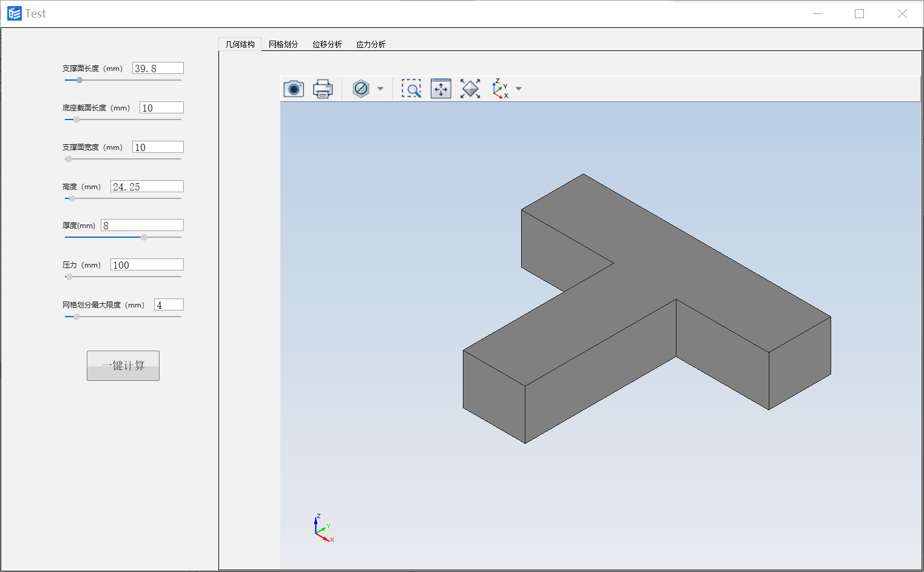Click the 支撑面宽度 input field
The width and height of the screenshot is (924, 572).
(158, 147)
